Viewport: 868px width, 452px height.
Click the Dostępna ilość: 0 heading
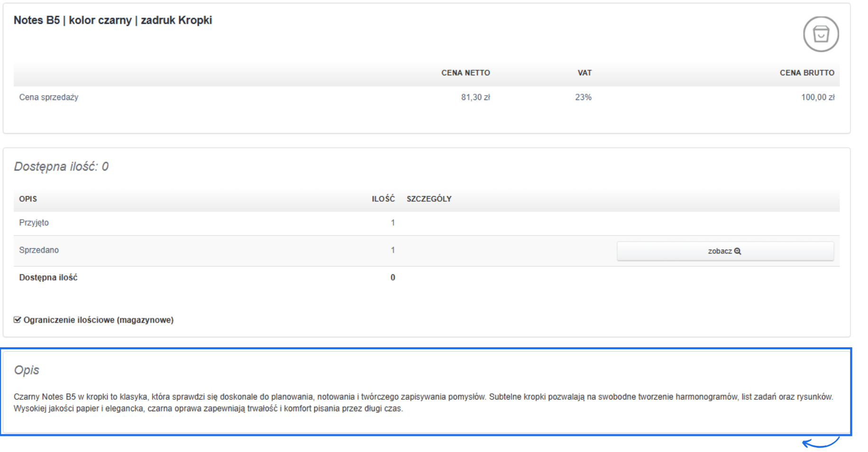tap(61, 166)
